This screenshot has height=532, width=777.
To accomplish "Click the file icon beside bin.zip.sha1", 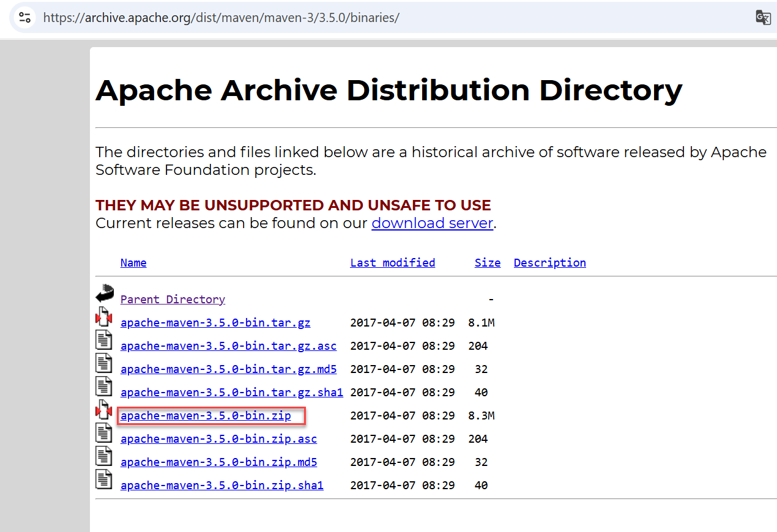I will tap(104, 479).
